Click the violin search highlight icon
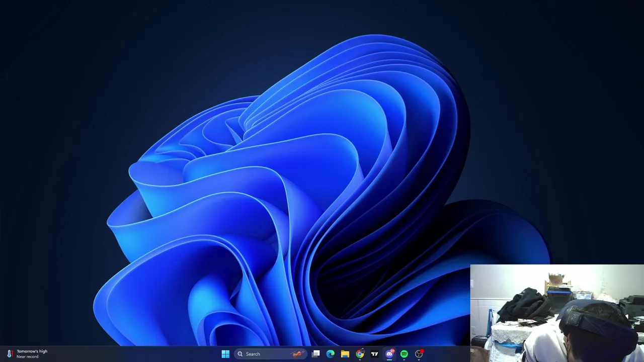644x362 pixels. [x=297, y=354]
